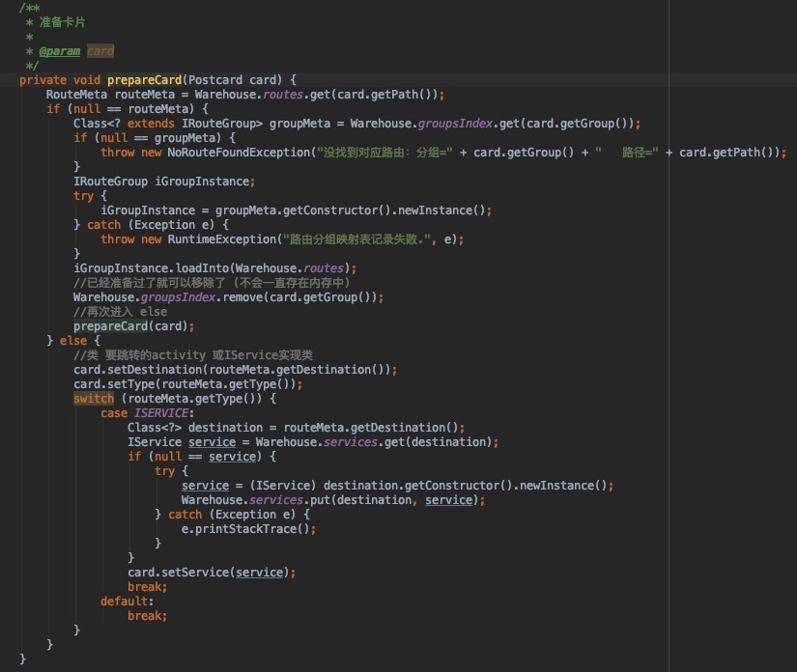797x672 pixels.
Task: Click the '准备卡片' Javadoc comment text
Action: click(x=63, y=22)
